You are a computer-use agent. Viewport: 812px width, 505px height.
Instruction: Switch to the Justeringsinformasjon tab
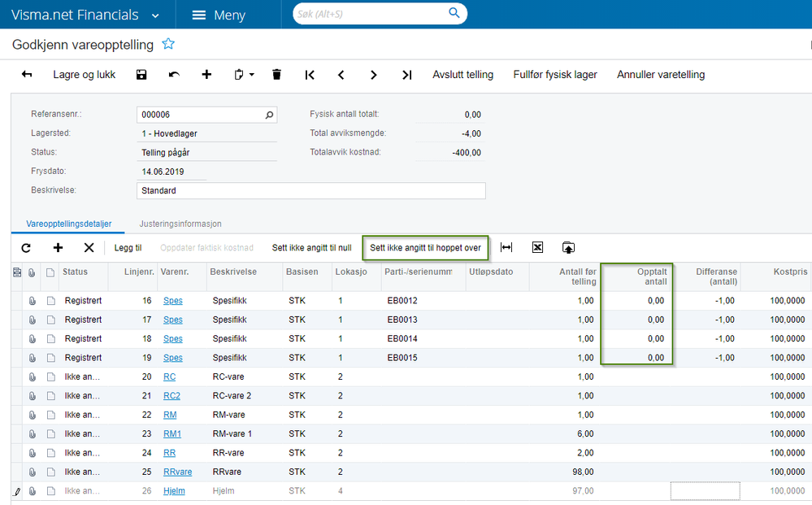click(180, 224)
